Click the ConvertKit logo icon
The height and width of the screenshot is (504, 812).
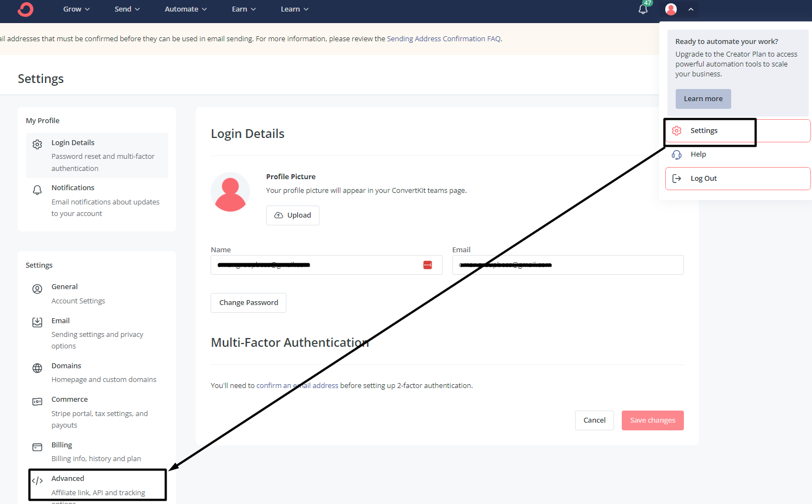tap(25, 9)
